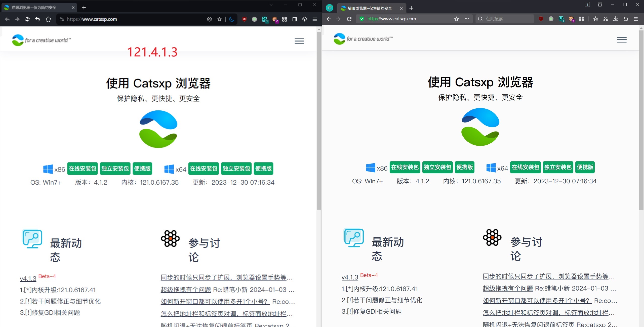The height and width of the screenshot is (327, 644).
Task: Click the outline star toolbar icon in left window
Action: 48,19
